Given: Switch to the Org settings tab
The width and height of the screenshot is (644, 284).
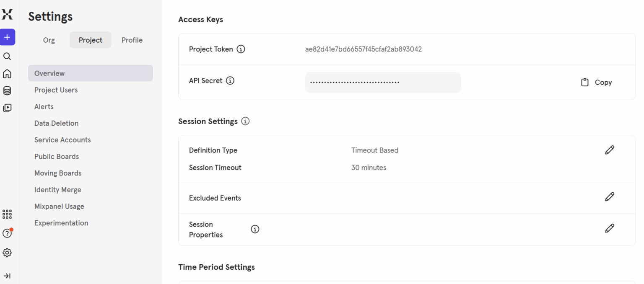Looking at the screenshot, I should click(49, 40).
